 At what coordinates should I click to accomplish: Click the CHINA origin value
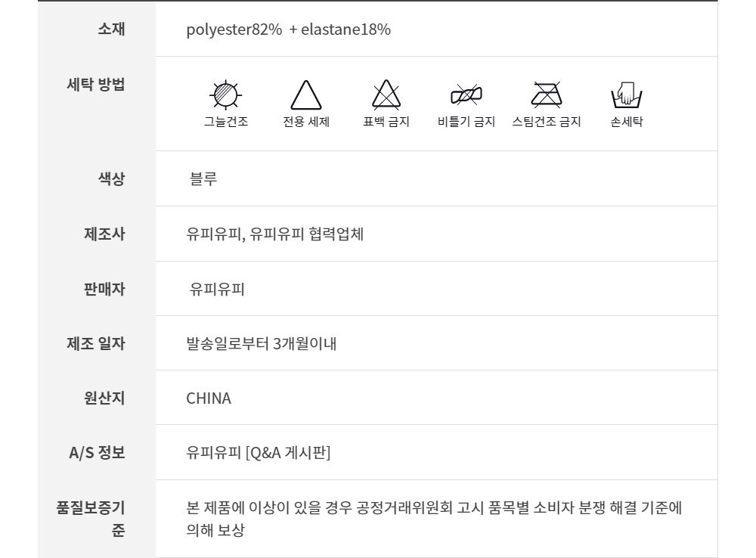click(209, 398)
